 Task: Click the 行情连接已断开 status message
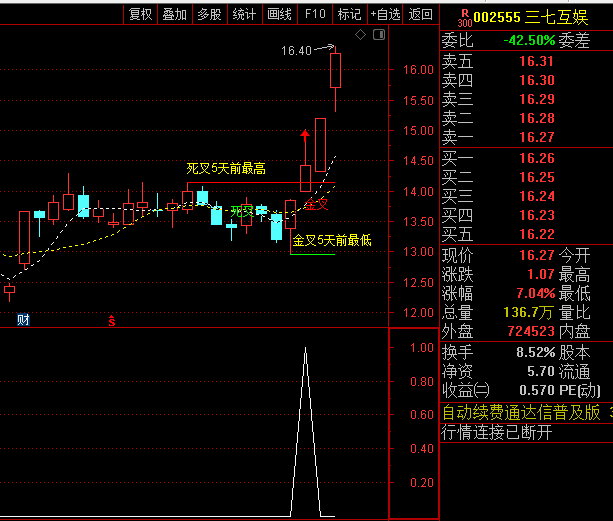click(497, 433)
